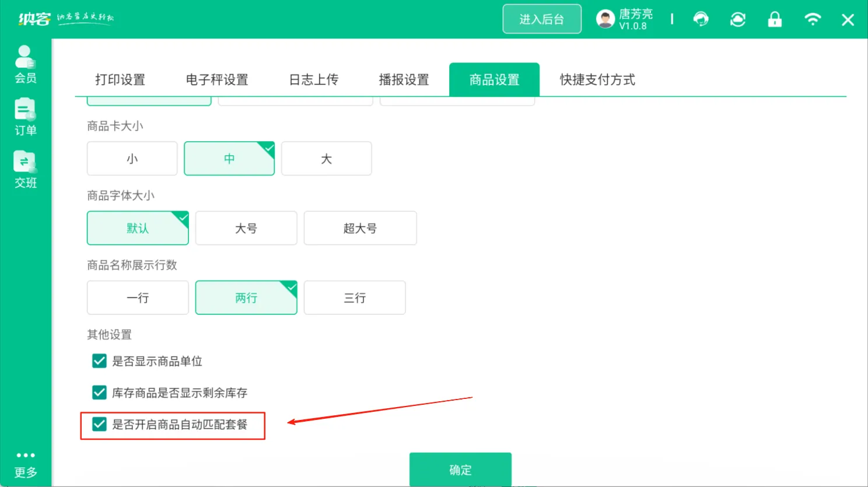Screen dimensions: 868x487
Task: Click the 进入后台 button
Action: [x=542, y=19]
